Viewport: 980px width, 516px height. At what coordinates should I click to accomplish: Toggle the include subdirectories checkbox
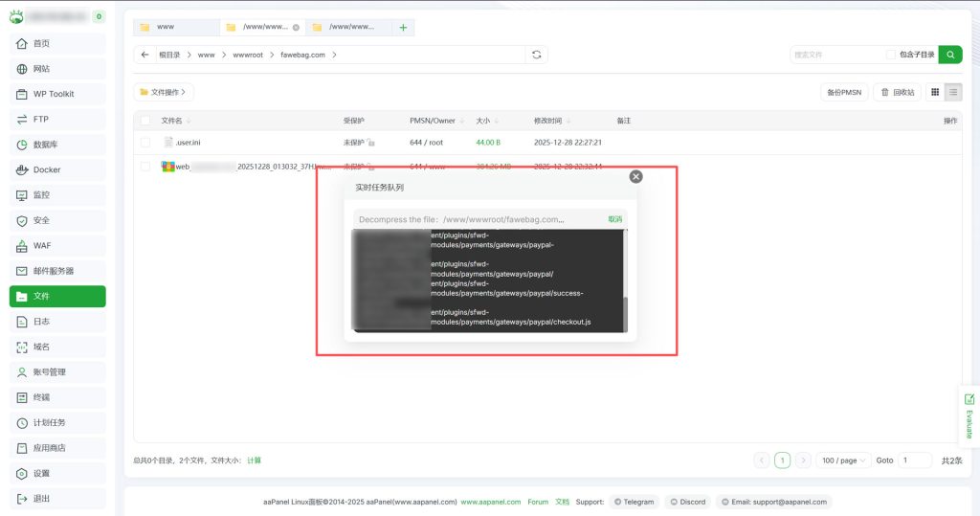(x=891, y=55)
